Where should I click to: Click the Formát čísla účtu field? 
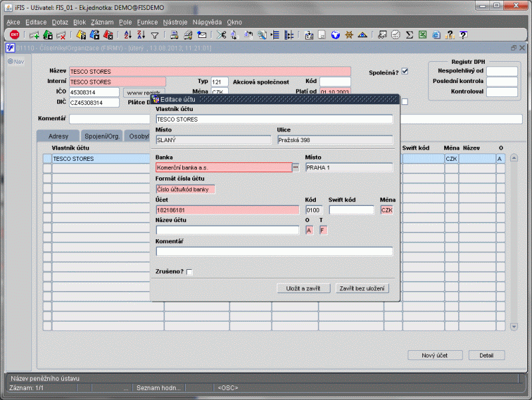pos(186,189)
